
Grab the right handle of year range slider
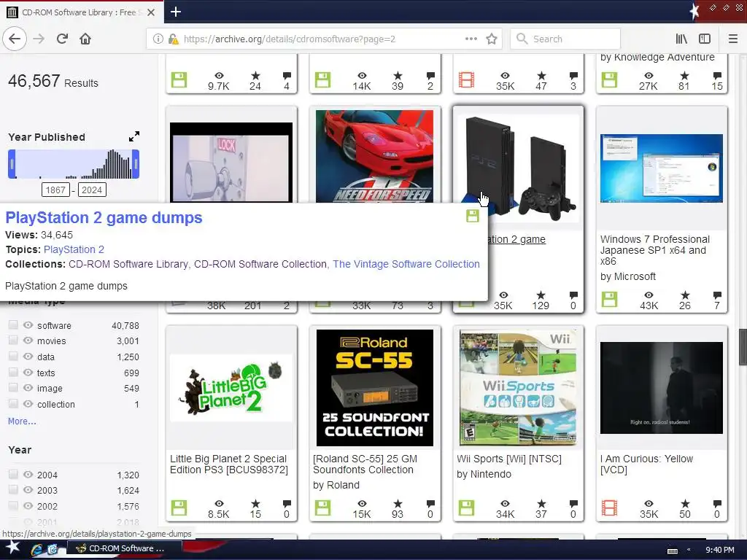click(136, 164)
